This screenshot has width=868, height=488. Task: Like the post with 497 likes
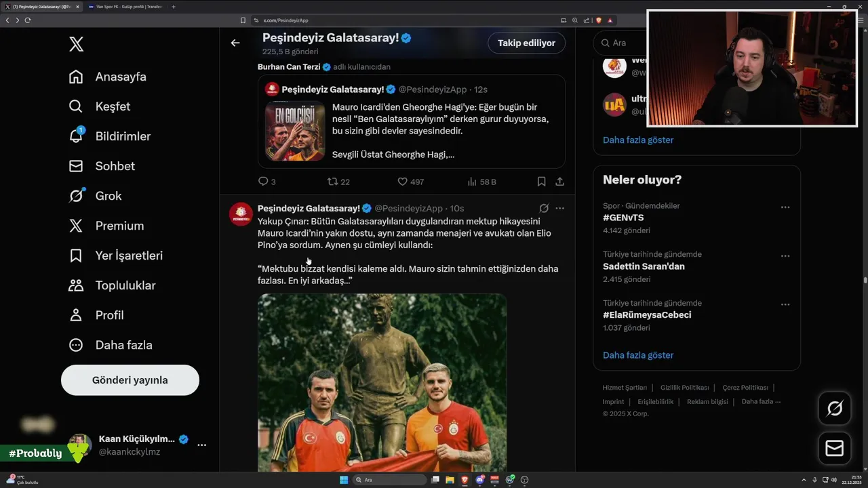point(410,182)
